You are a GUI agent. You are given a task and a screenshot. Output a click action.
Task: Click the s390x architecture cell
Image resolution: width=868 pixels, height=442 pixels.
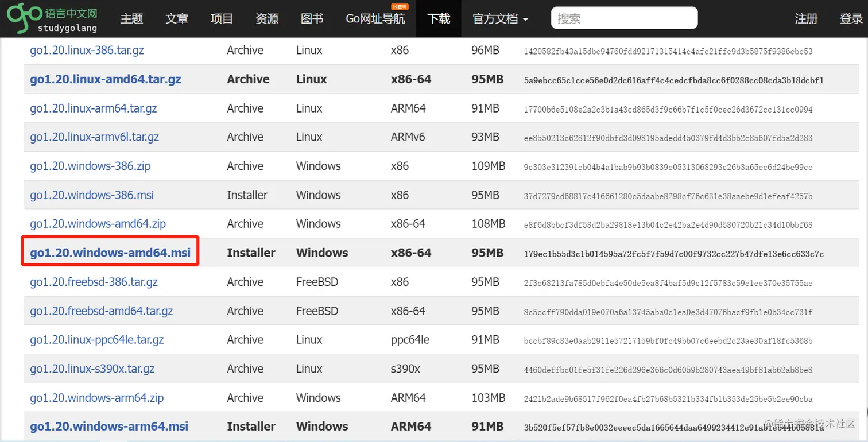[x=405, y=369]
